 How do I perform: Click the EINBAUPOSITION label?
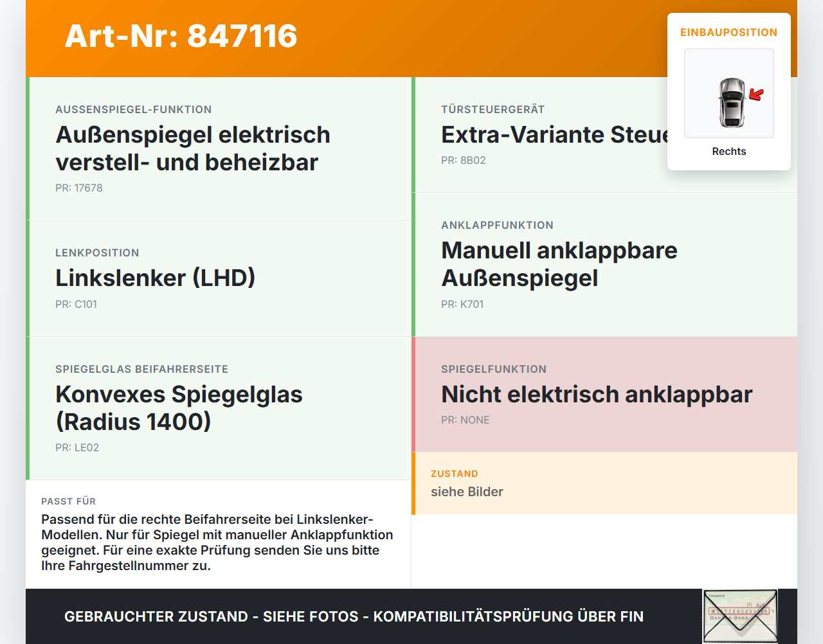(x=729, y=32)
